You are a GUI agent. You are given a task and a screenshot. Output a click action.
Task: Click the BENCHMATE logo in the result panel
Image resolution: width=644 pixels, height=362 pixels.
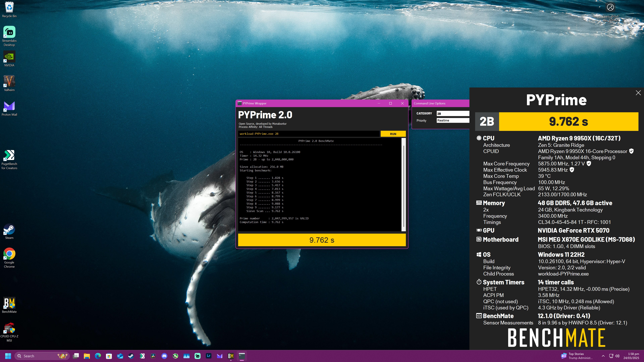556,338
